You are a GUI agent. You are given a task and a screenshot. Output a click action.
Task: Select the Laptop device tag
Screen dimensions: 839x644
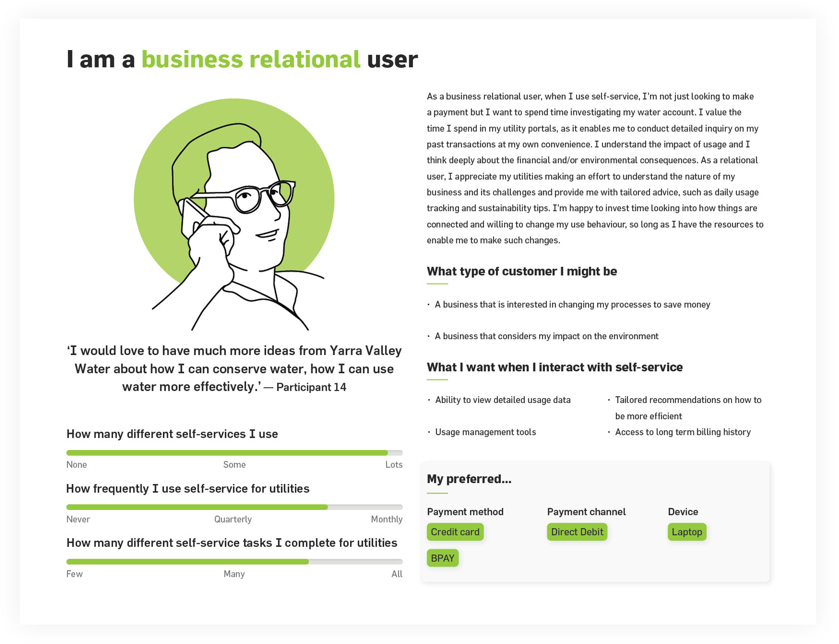(x=687, y=532)
